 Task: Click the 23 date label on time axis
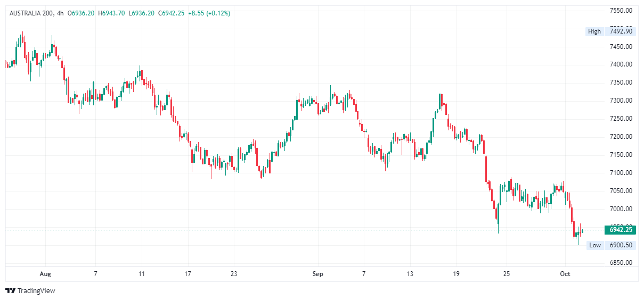click(234, 274)
